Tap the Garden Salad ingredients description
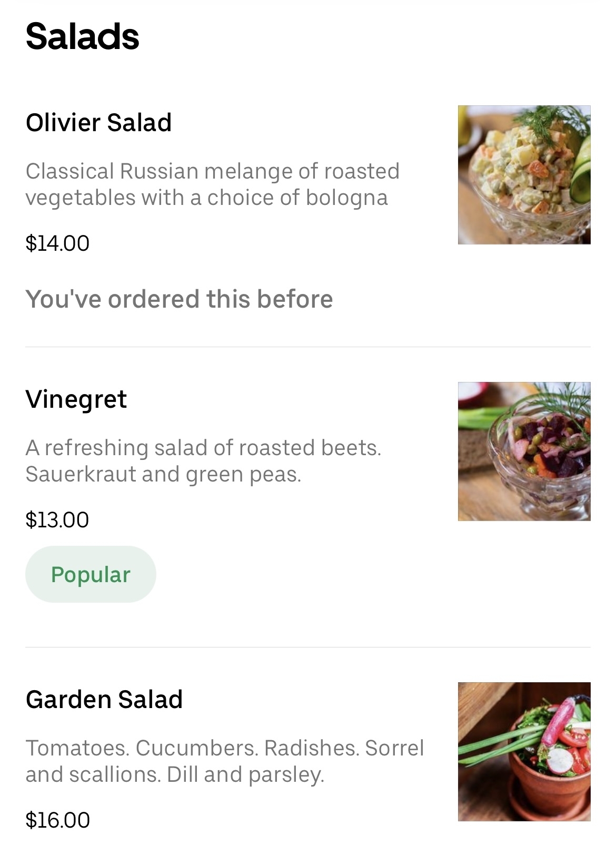 [x=224, y=761]
